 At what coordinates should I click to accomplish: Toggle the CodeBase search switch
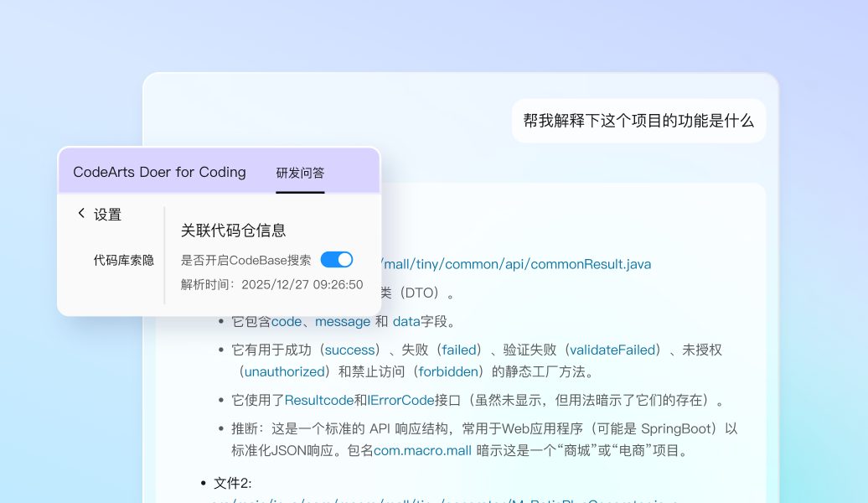tap(337, 260)
